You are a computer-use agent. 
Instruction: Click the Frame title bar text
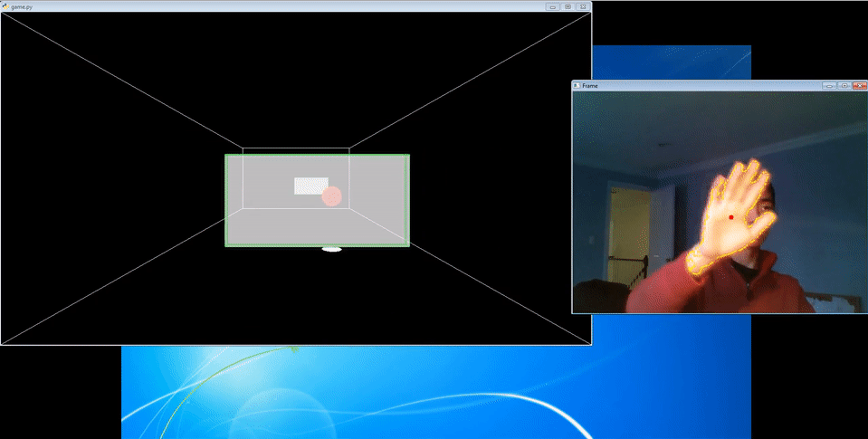[x=590, y=86]
